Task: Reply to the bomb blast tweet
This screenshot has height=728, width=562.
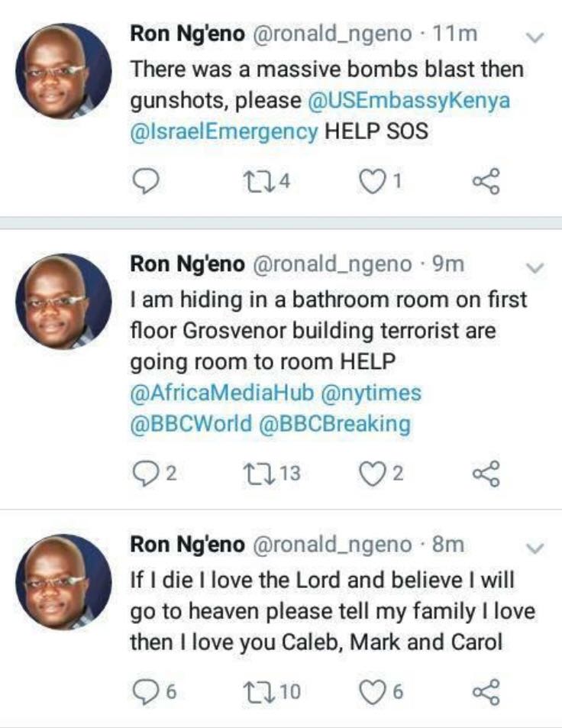Action: pyautogui.click(x=144, y=181)
